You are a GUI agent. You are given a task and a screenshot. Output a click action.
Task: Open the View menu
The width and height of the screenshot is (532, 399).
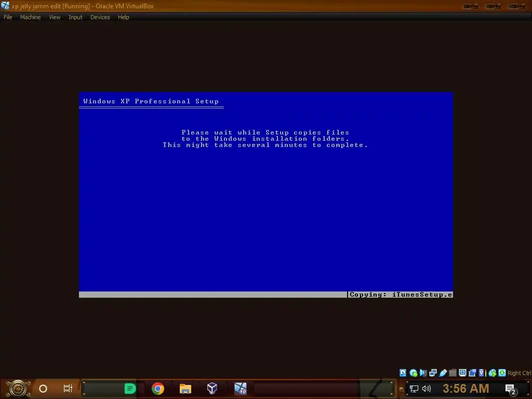click(55, 17)
